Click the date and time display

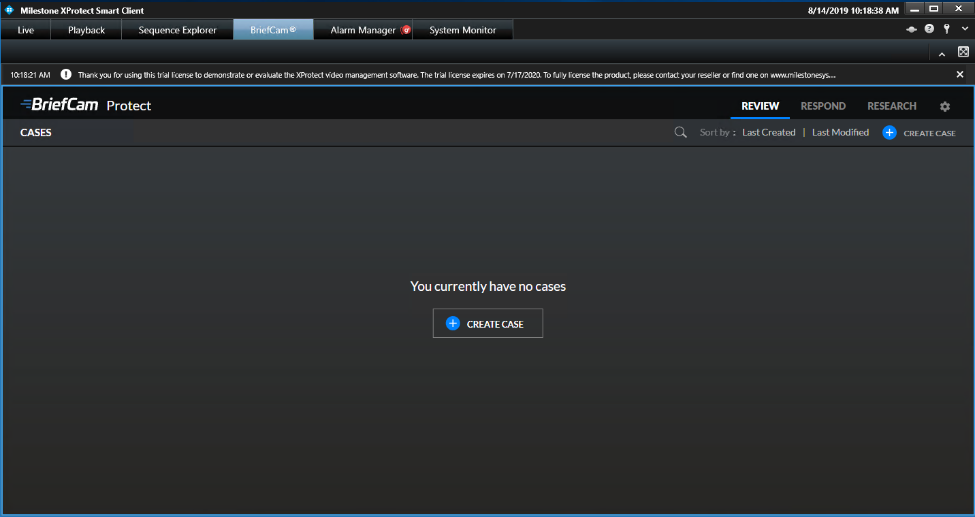pos(853,11)
